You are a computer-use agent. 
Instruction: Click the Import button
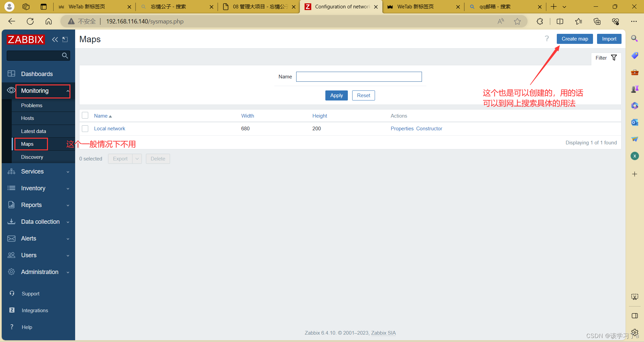click(x=609, y=39)
